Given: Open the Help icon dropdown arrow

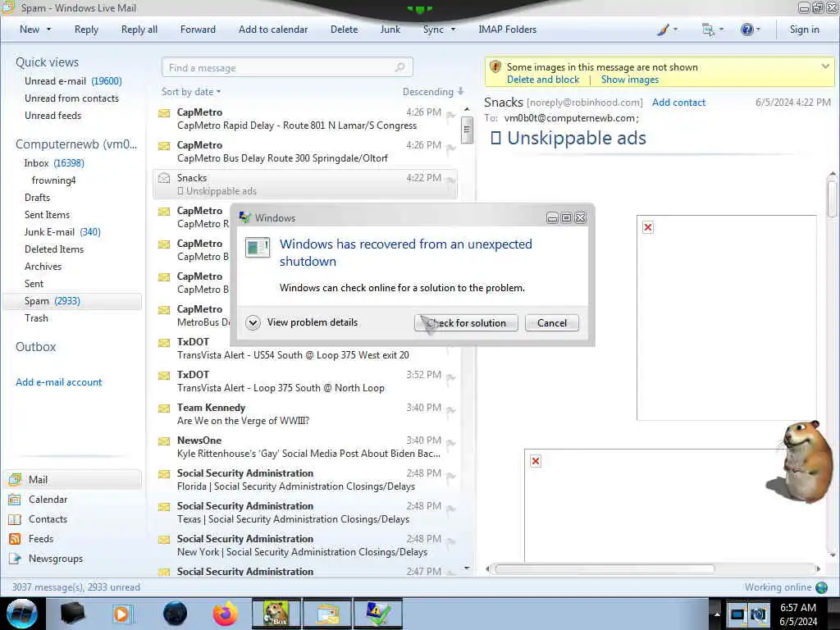Looking at the screenshot, I should tap(758, 30).
